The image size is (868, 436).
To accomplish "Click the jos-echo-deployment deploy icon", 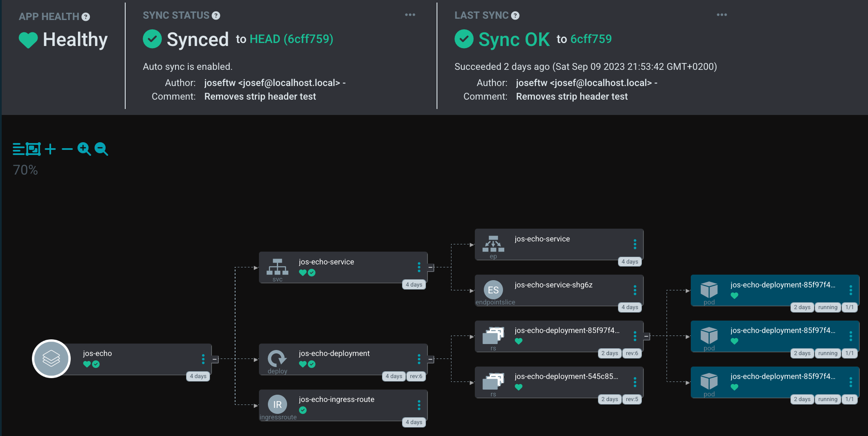I will coord(277,359).
